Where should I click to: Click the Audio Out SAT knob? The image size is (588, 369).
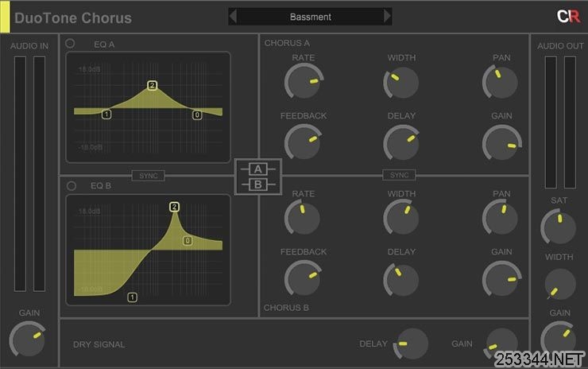(559, 227)
